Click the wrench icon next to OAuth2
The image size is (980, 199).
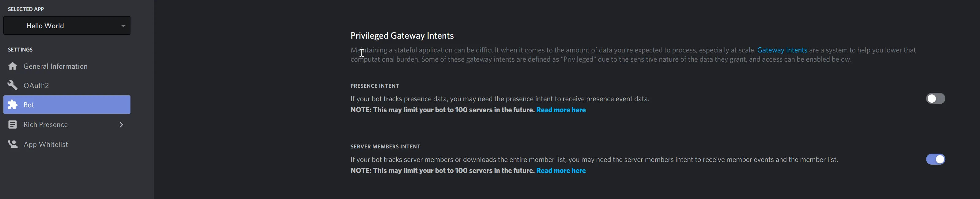(x=13, y=85)
